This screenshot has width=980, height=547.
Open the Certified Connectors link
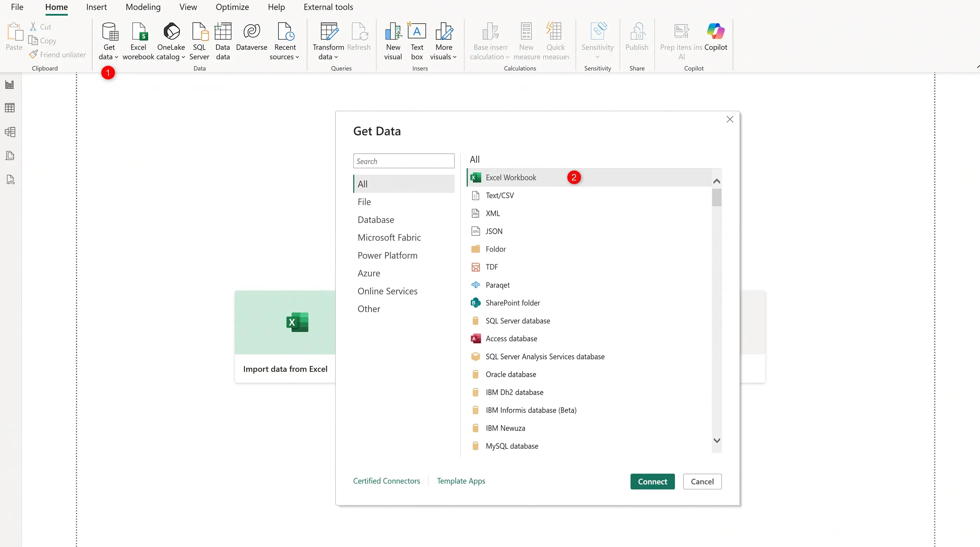tap(386, 481)
